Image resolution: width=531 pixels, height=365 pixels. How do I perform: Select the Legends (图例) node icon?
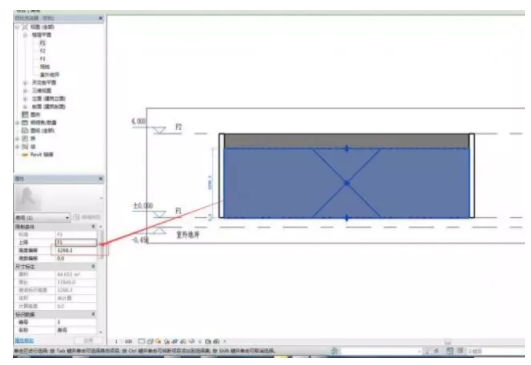click(x=25, y=115)
